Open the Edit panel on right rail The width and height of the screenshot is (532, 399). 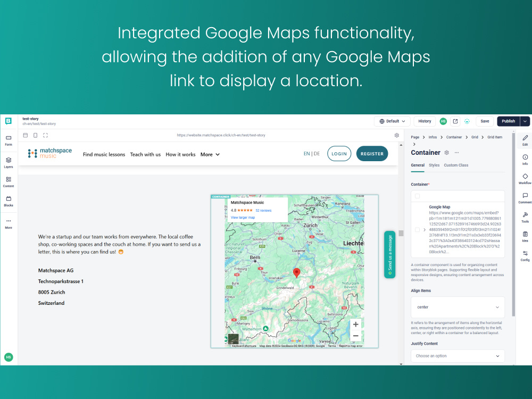(525, 140)
